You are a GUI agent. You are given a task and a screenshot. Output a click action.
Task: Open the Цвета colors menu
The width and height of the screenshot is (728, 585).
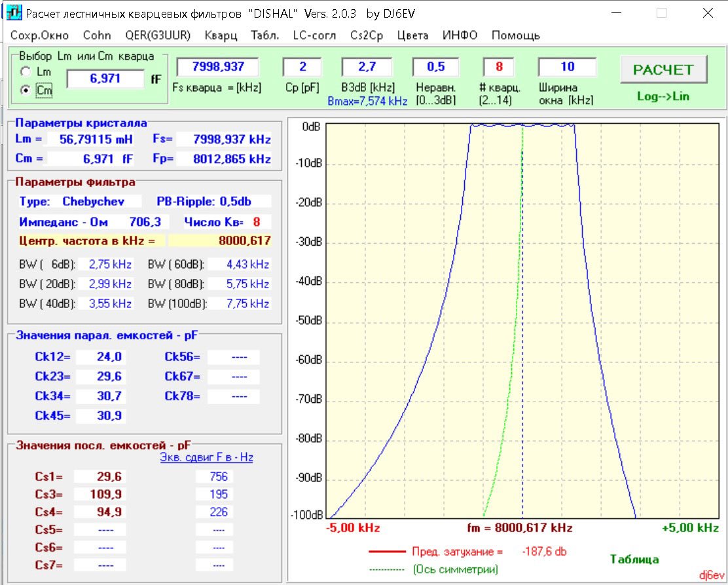tap(412, 35)
